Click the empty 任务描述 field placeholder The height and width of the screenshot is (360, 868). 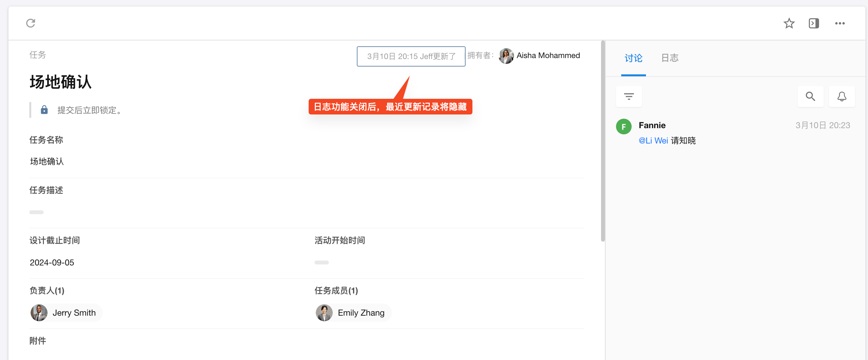click(36, 212)
